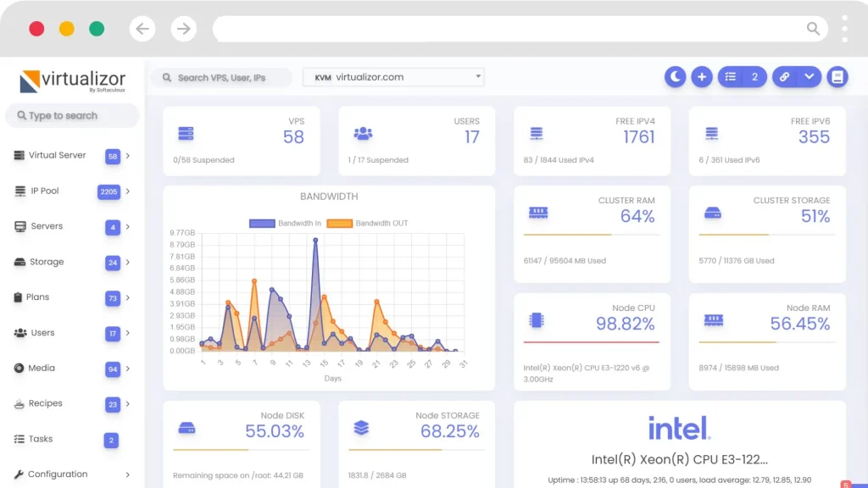Toggle Bandwidth In legend series
The width and height of the screenshot is (868, 488).
click(284, 223)
